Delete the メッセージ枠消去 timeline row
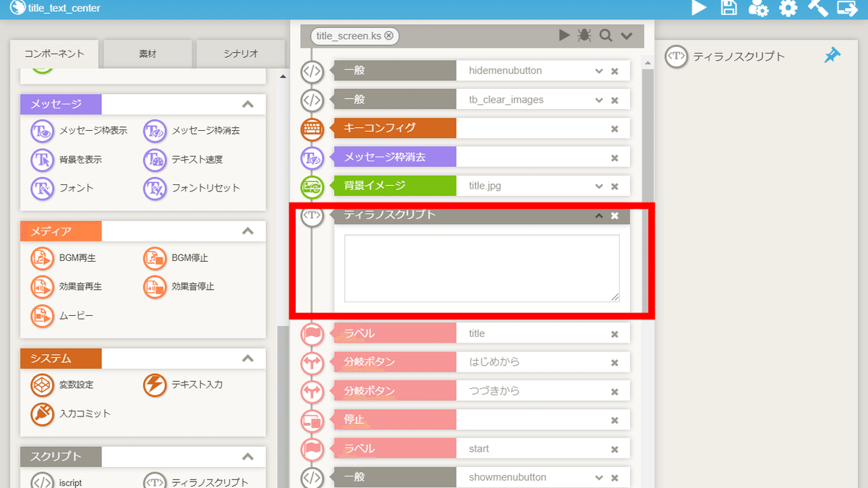This screenshot has width=868, height=488. 615,158
